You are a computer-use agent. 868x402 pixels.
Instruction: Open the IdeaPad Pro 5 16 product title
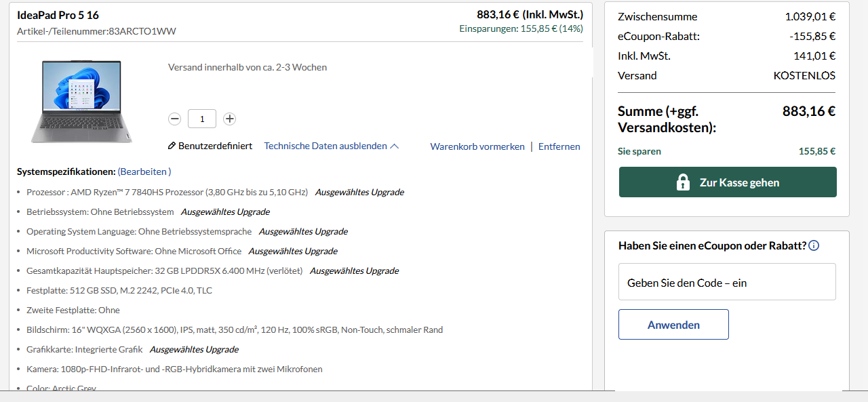tap(58, 15)
